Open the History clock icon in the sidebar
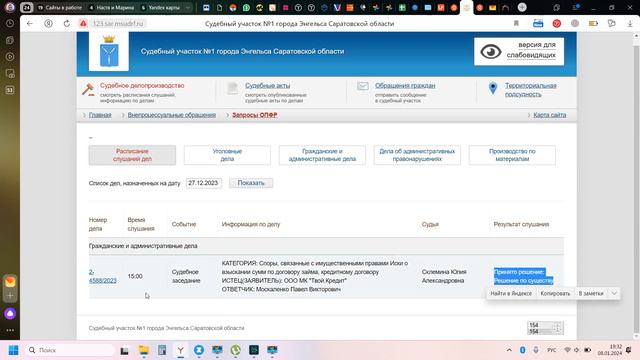 [10, 24]
